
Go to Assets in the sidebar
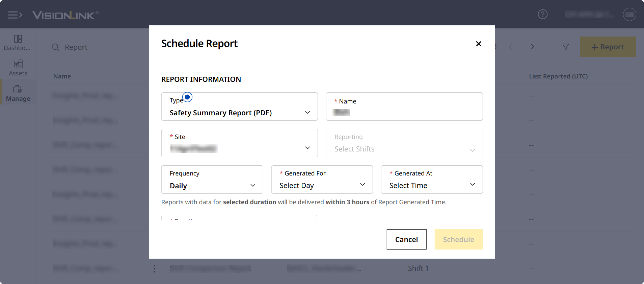(x=18, y=68)
